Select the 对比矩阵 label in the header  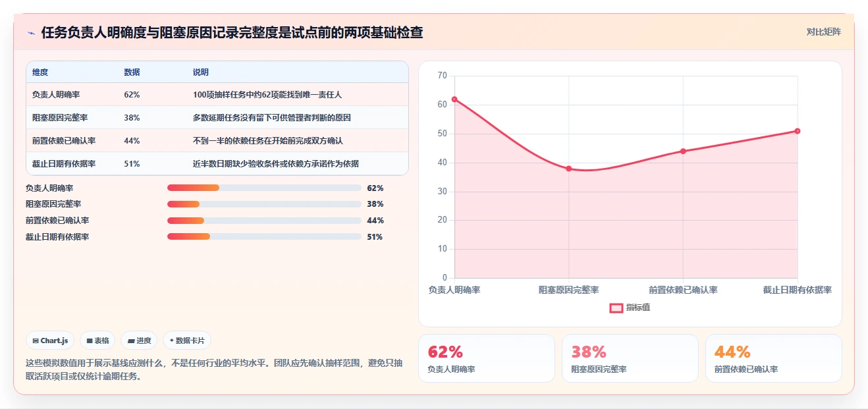tap(823, 32)
